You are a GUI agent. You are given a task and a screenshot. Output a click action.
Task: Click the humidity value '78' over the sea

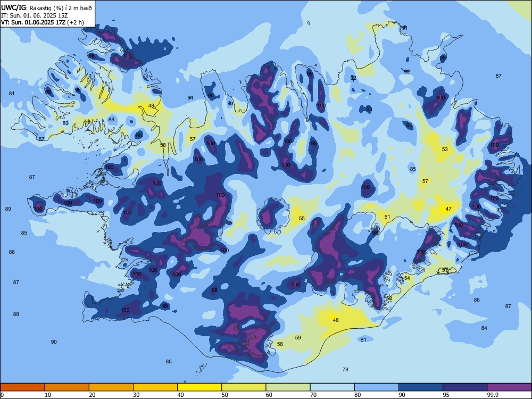tap(345, 369)
